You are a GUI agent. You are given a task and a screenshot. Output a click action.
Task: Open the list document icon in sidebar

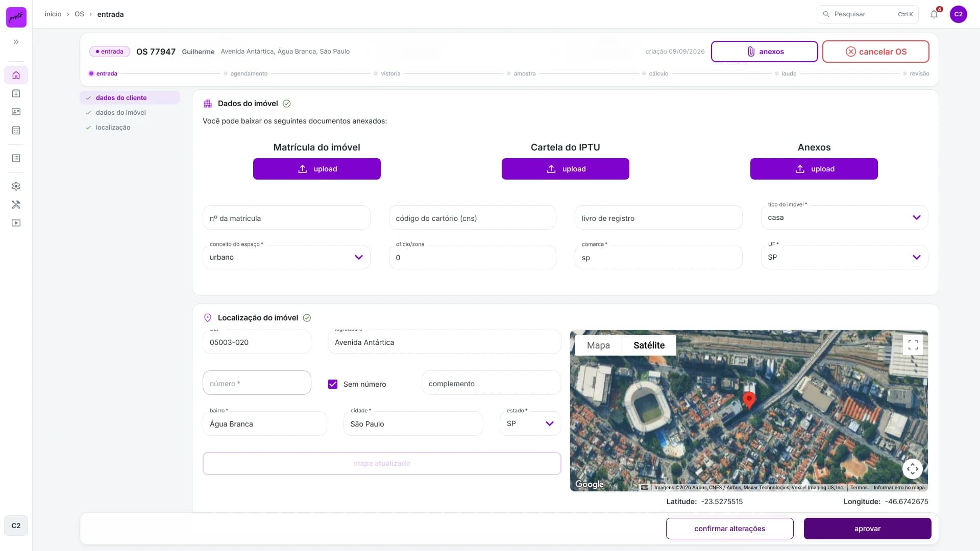pos(16,158)
